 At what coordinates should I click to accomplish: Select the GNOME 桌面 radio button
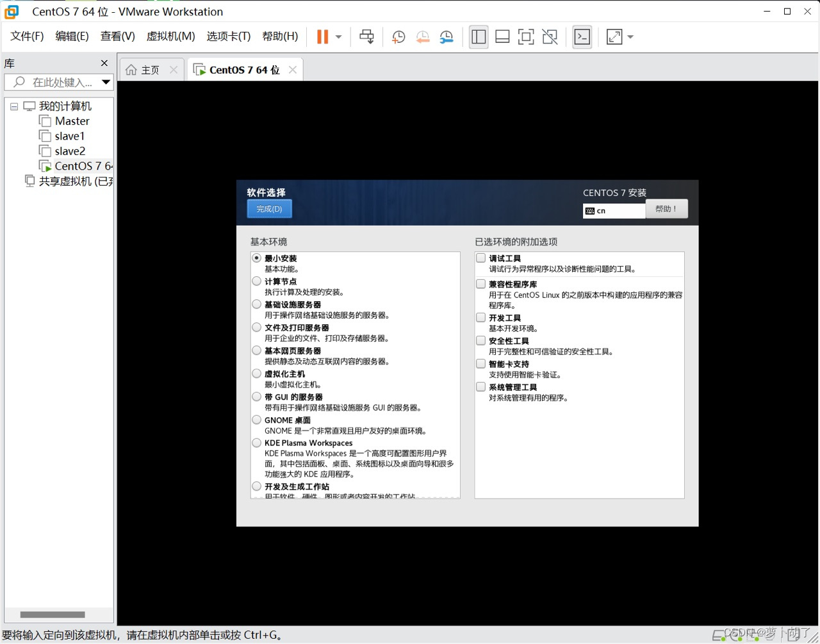(257, 420)
